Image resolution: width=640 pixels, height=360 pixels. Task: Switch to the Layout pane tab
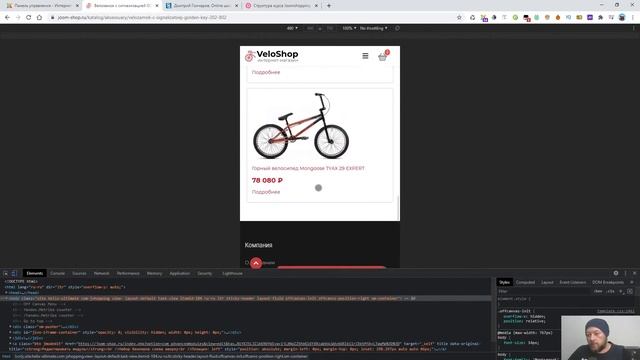547,282
